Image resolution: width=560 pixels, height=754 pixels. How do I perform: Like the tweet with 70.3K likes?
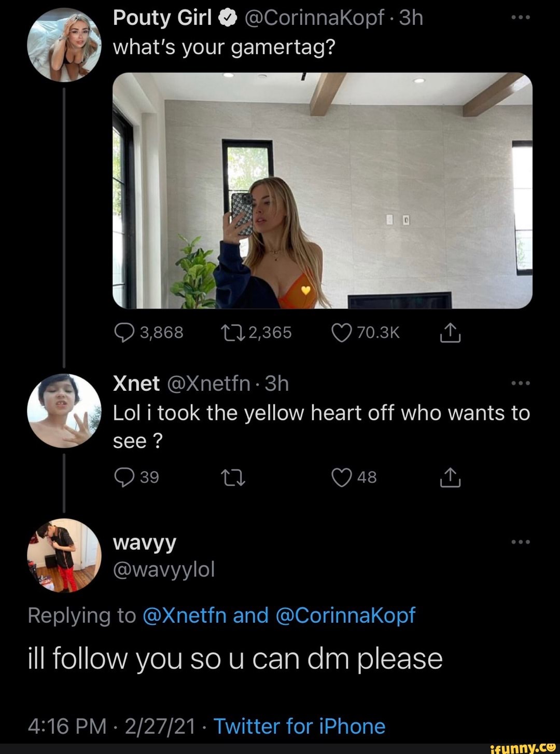[341, 333]
